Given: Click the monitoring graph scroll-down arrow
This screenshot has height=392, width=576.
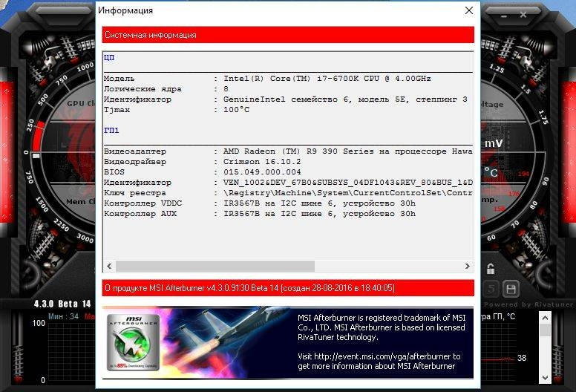Looking at the screenshot, I should click(x=545, y=378).
